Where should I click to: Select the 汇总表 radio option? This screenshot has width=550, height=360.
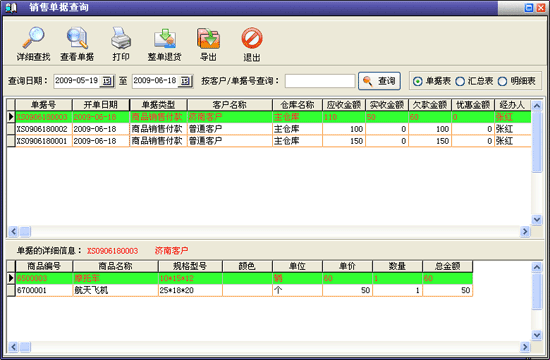pyautogui.click(x=460, y=81)
